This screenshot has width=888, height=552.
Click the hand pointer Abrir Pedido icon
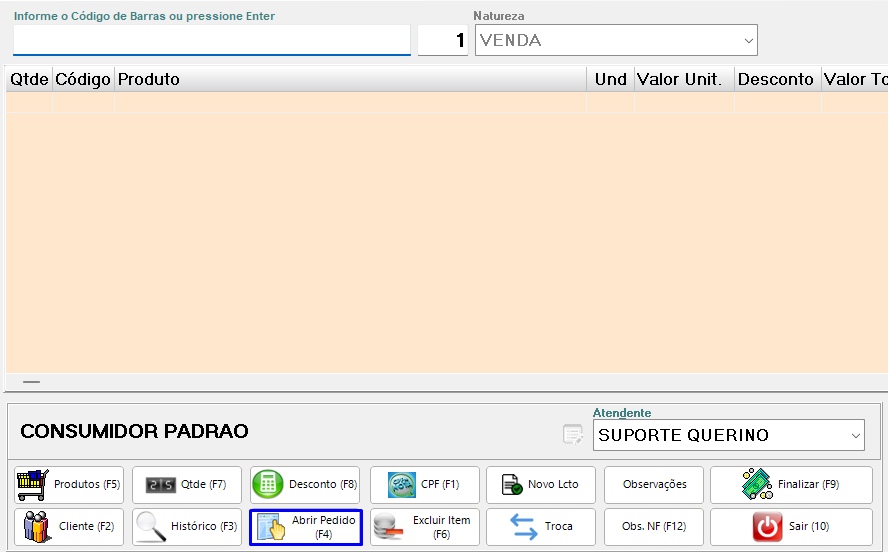(x=271, y=527)
